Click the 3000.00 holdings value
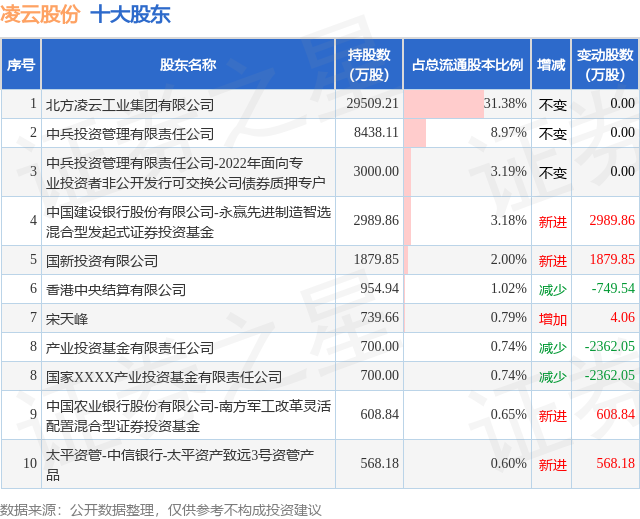640x519 pixels. click(376, 171)
